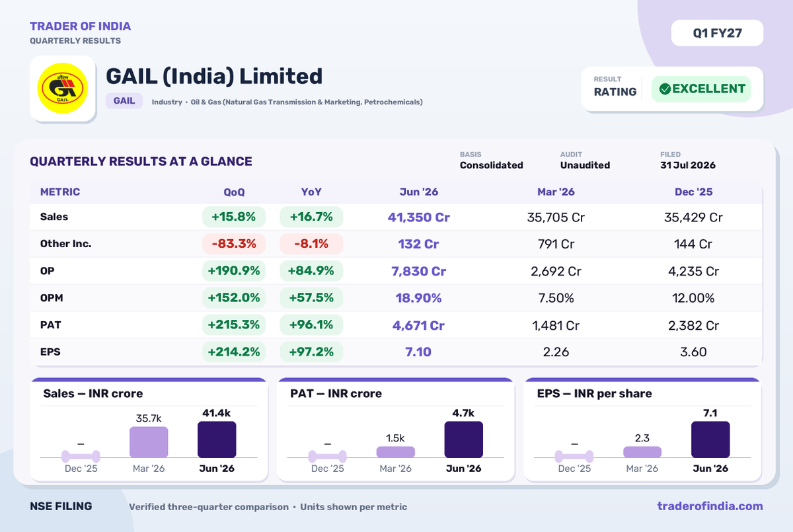
Task: Click the EPS value 7.10
Action: coord(418,352)
